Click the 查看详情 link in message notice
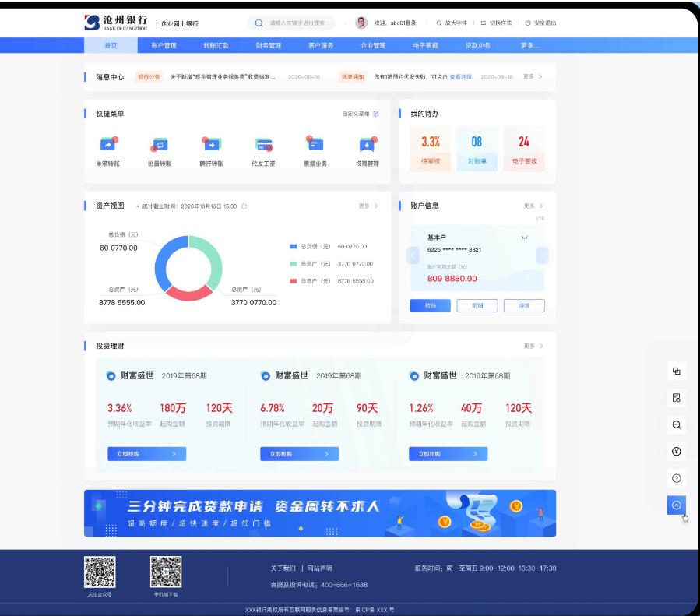Screen dimensions: 700x616 click(460, 77)
